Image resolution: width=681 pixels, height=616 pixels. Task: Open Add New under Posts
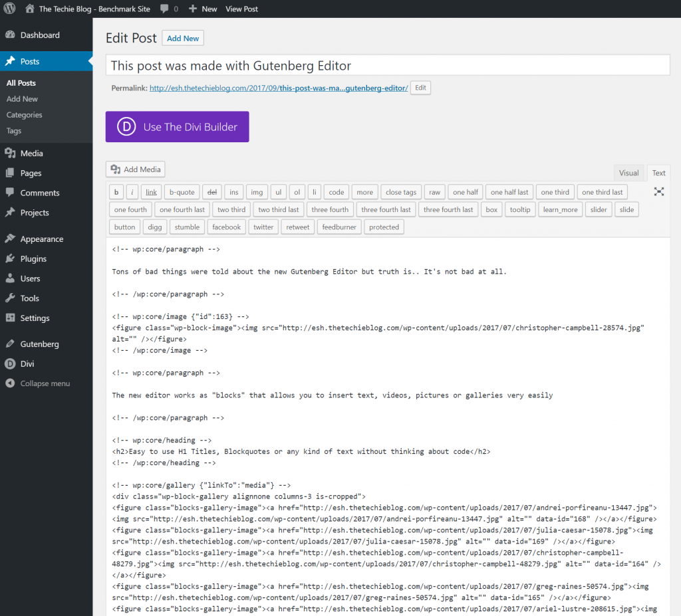point(22,99)
